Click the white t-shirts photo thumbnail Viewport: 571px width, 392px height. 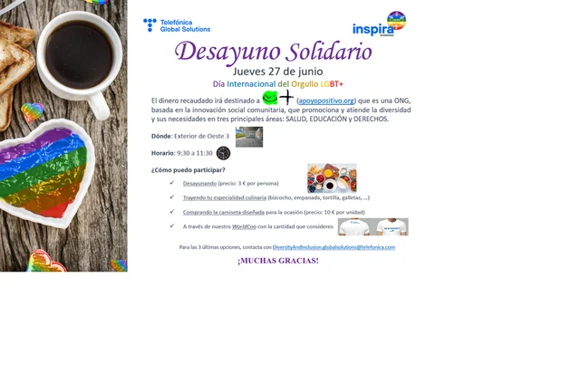pos(373,226)
